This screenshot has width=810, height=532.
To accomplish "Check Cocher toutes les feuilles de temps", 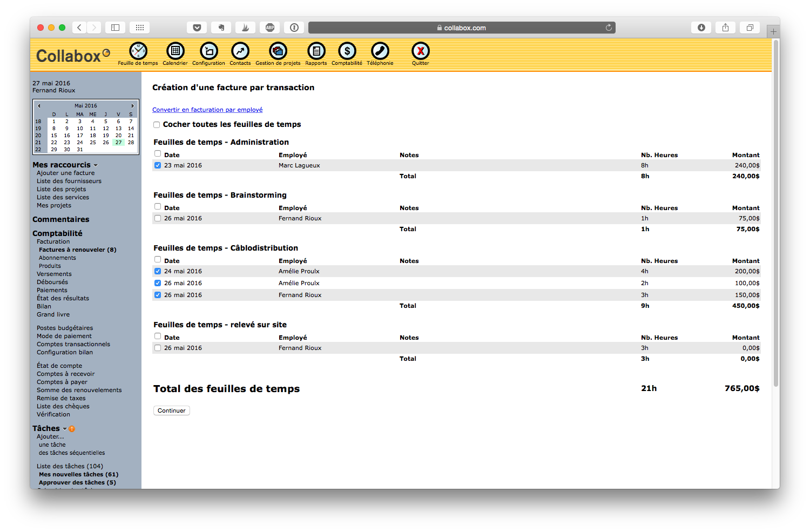I will (157, 125).
